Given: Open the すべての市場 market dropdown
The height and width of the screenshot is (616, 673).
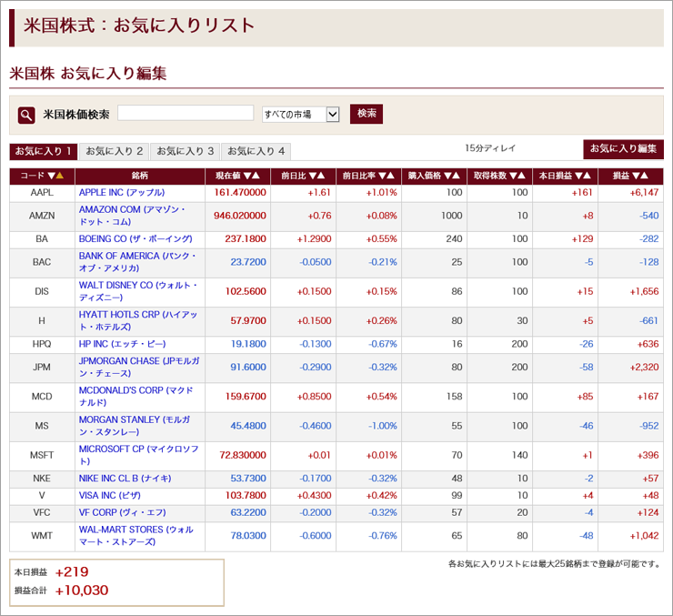Looking at the screenshot, I should point(301,114).
